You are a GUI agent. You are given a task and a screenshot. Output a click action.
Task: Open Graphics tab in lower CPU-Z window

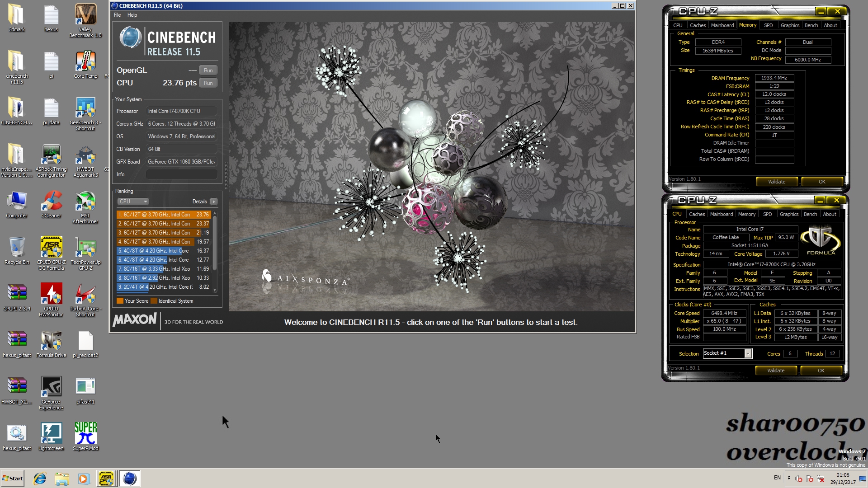789,214
